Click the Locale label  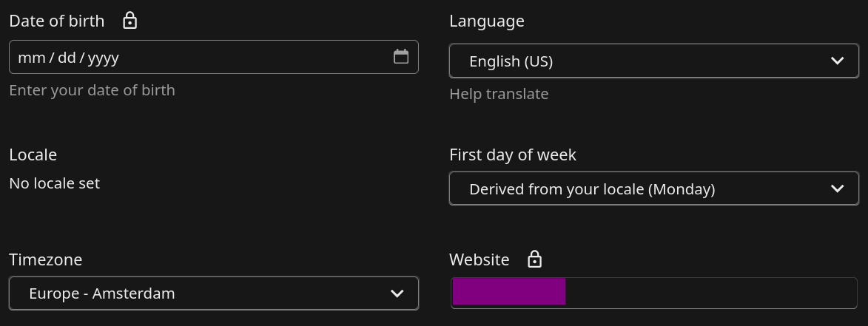33,154
